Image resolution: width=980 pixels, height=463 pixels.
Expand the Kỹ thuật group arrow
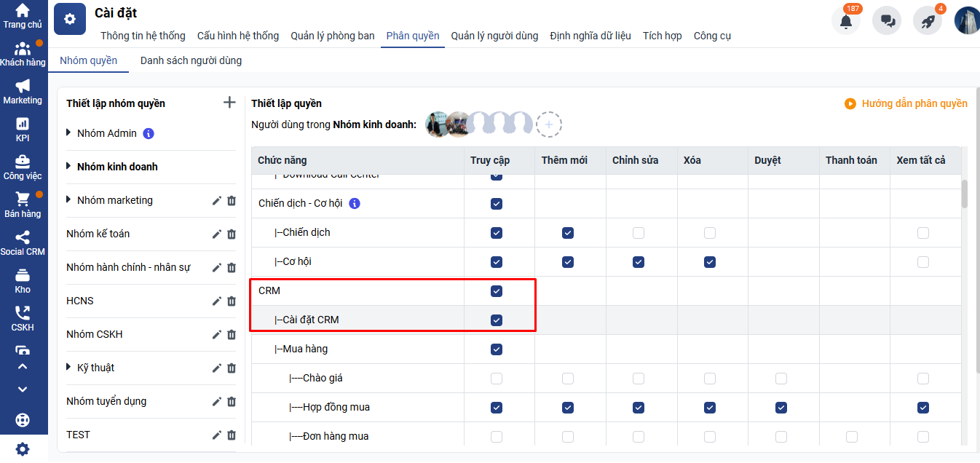tap(69, 367)
